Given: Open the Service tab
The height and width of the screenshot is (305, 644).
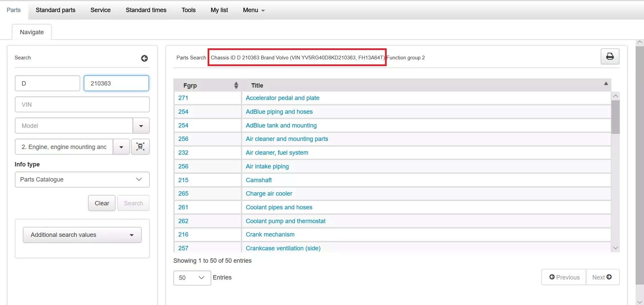Looking at the screenshot, I should pyautogui.click(x=100, y=10).
